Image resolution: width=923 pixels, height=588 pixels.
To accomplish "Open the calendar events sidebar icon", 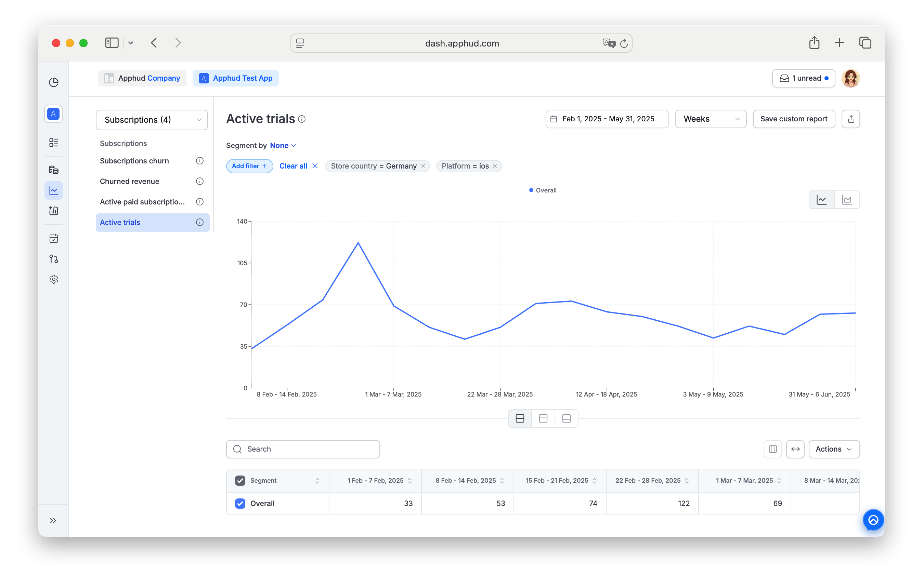I will pos(54,238).
